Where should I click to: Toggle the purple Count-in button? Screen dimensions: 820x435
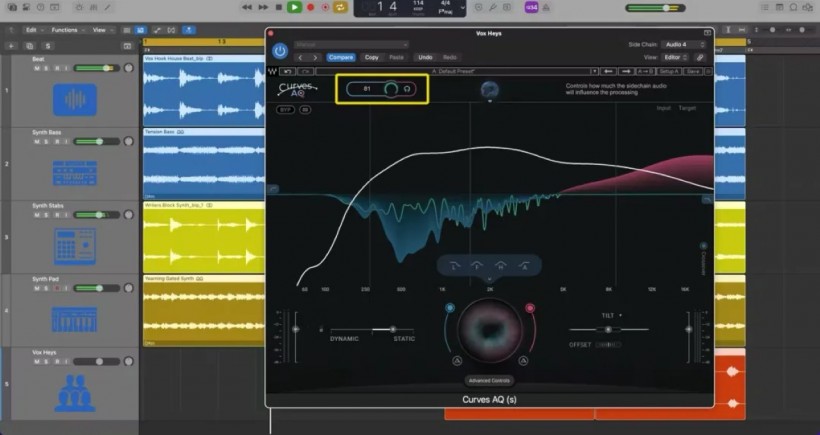[531, 7]
